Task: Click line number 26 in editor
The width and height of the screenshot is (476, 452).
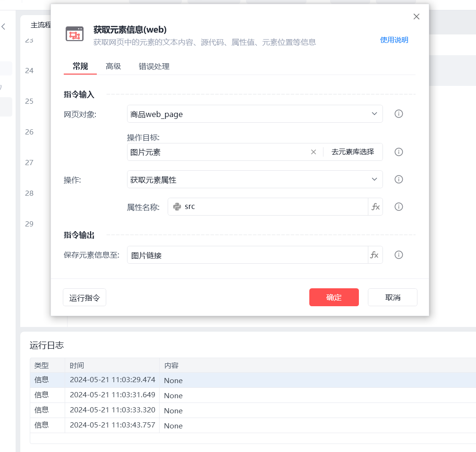Action: click(x=29, y=132)
